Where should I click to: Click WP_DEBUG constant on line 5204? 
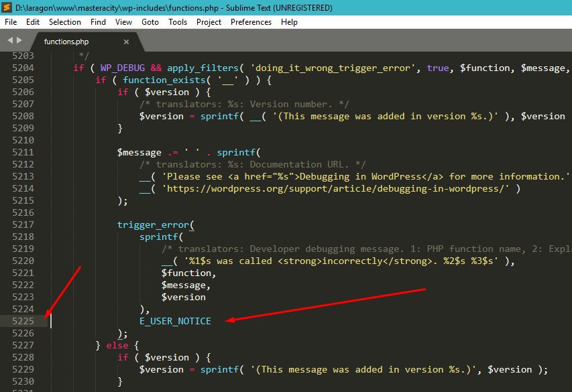click(123, 68)
